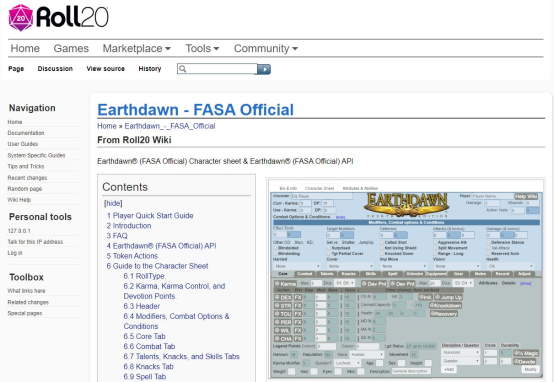The width and height of the screenshot is (554, 382).
Task: Hide the Contents table via [hide]
Action: [113, 203]
